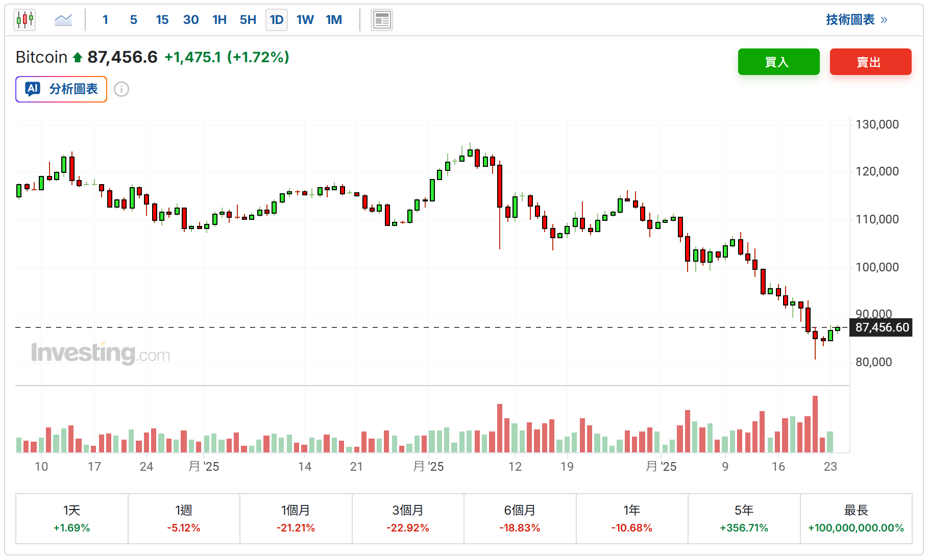Image resolution: width=928 pixels, height=560 pixels.
Task: Click the info circle icon
Action: click(x=121, y=89)
